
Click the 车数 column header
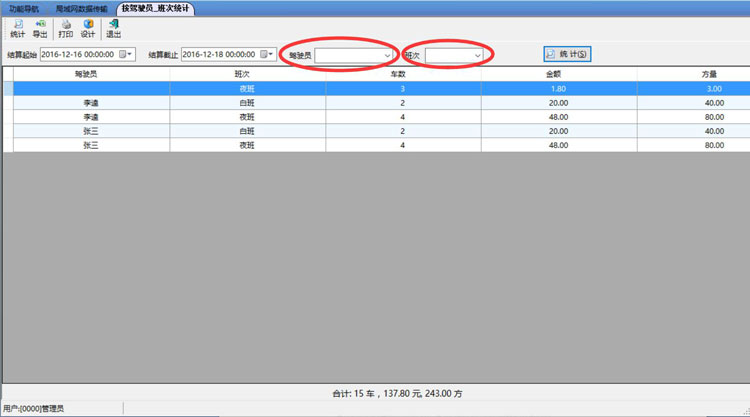(403, 73)
